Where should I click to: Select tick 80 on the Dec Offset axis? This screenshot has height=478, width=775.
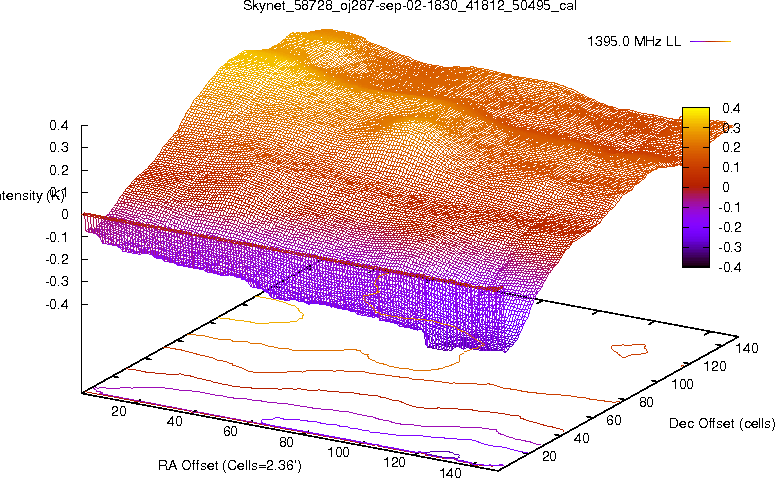(646, 402)
